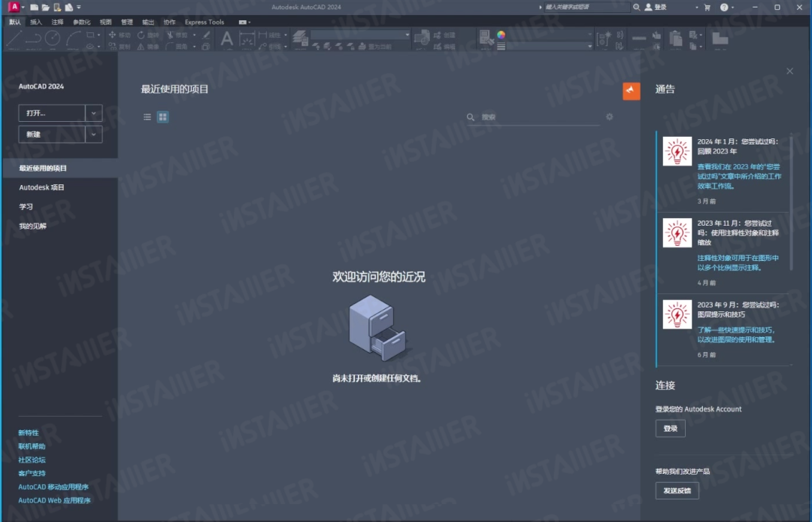This screenshot has height=522, width=812.
Task: Click the object color wheel in the ribbon
Action: point(501,35)
